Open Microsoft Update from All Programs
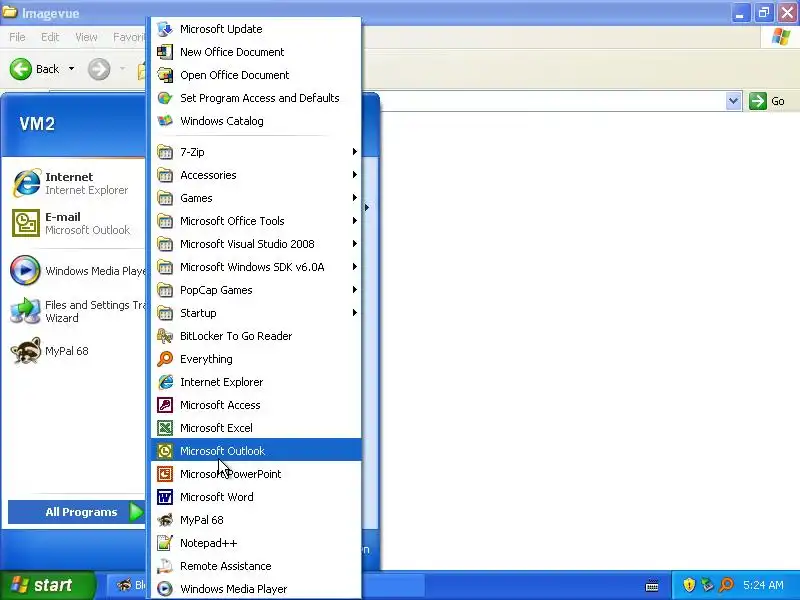Image resolution: width=800 pixels, height=600 pixels. (x=256, y=29)
